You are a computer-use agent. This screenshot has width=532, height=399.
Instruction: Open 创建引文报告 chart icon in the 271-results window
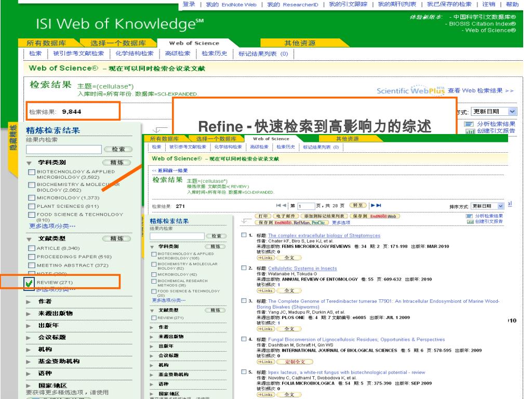point(470,221)
